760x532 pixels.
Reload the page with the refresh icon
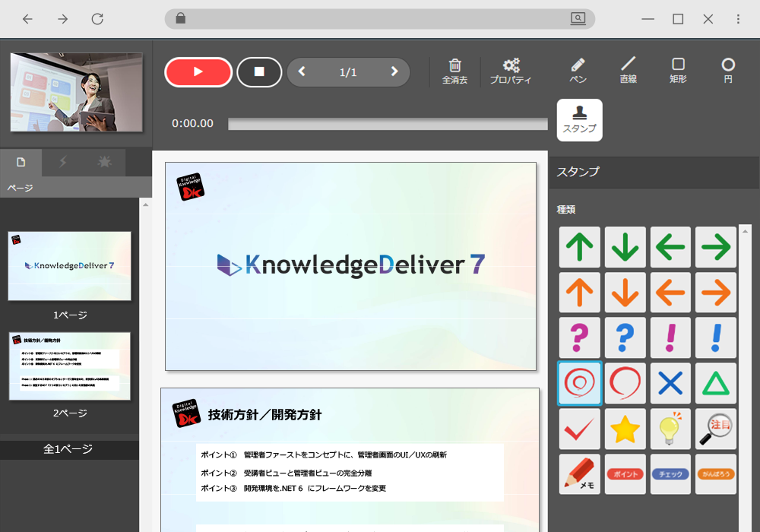click(x=97, y=19)
